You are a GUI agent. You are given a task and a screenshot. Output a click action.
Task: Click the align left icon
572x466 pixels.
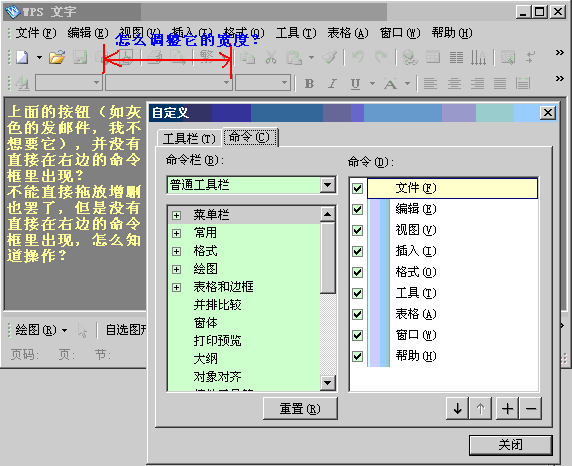430,84
